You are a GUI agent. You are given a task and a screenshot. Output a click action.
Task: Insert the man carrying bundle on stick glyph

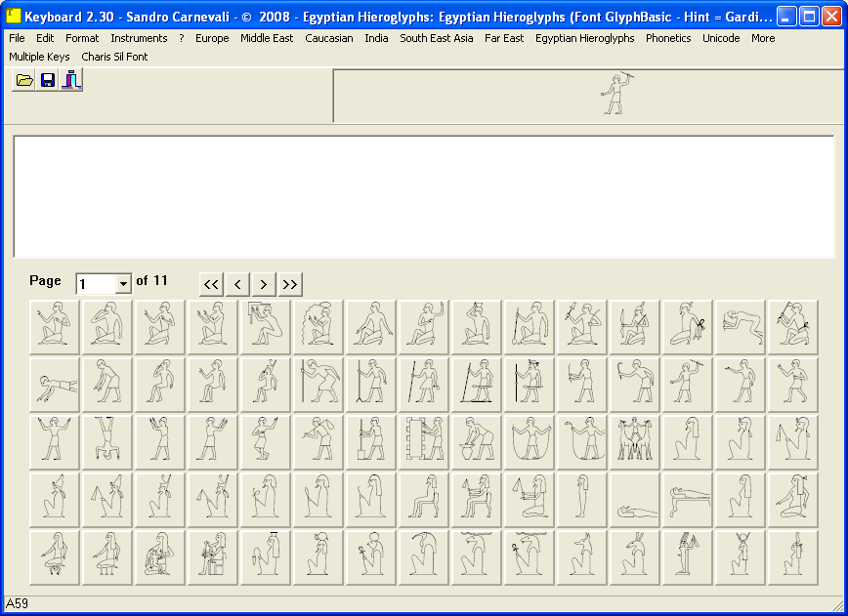pos(318,441)
